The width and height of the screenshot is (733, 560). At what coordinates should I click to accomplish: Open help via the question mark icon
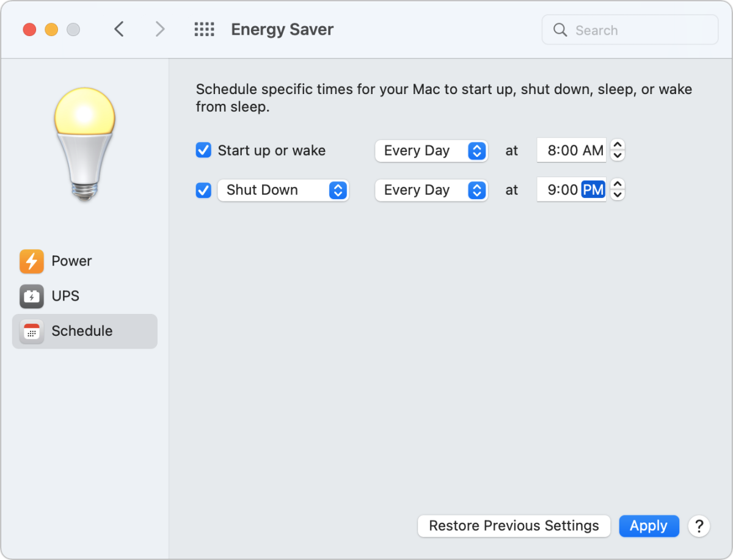[x=699, y=526]
